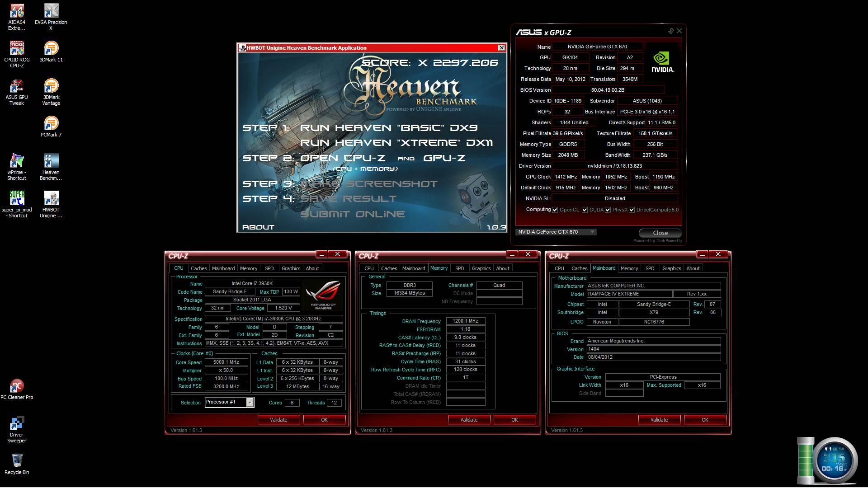The image size is (868, 488).
Task: Open ASUS GPU Tweak icon
Action: click(17, 92)
